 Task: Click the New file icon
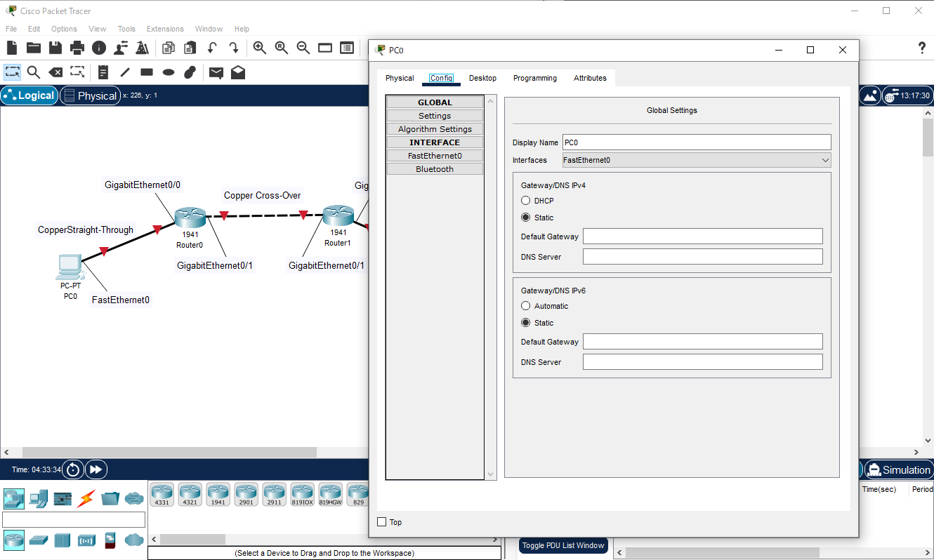pos(12,48)
